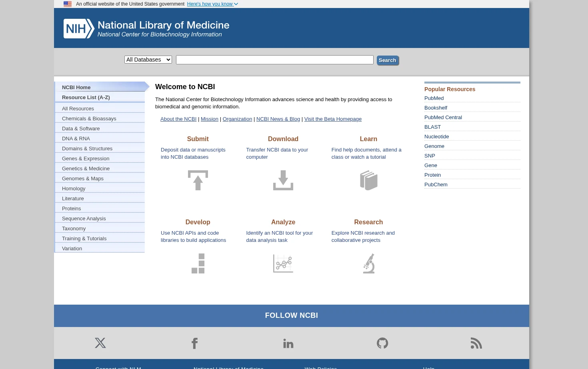588x369 pixels.
Task: Open Nucleotide in Popular Resources
Action: (x=437, y=137)
